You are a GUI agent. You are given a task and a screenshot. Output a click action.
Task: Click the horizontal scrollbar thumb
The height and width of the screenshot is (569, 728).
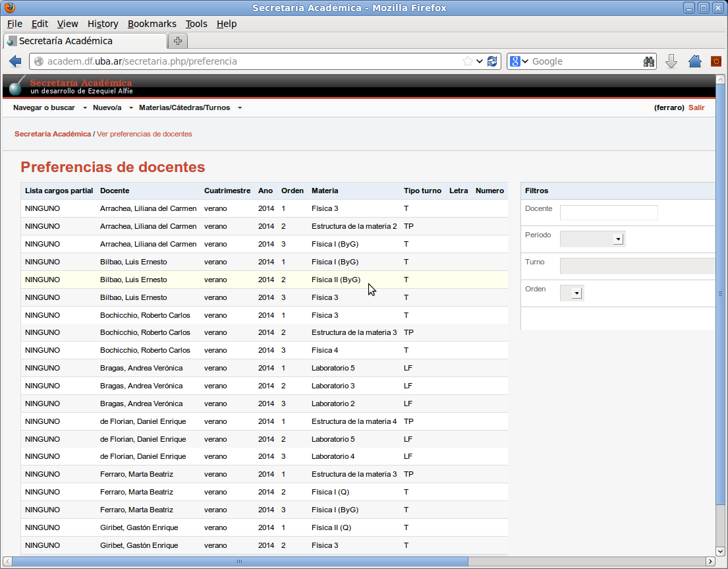[x=240, y=561]
